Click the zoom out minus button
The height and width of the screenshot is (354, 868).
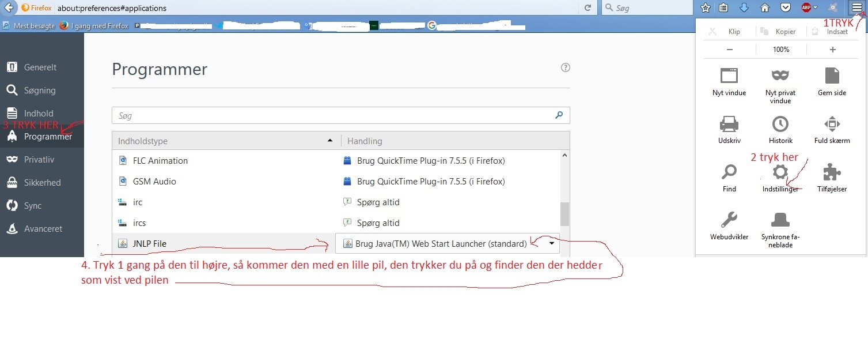click(729, 50)
